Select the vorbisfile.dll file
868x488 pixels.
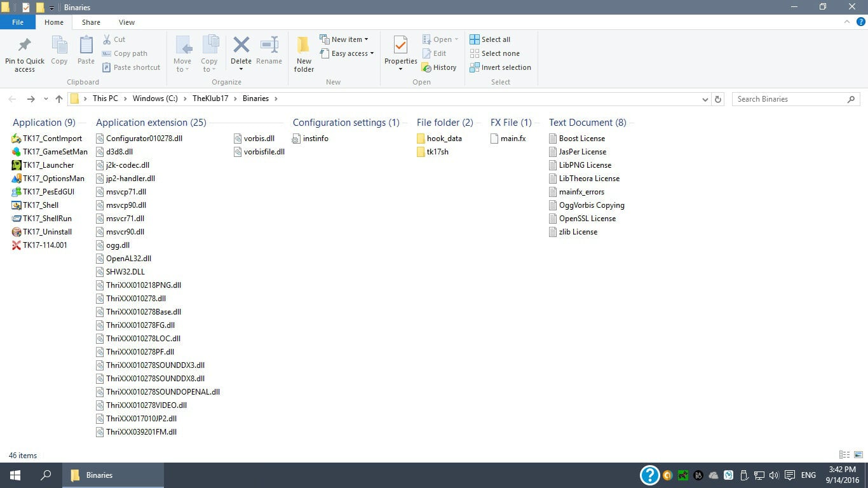[259, 152]
